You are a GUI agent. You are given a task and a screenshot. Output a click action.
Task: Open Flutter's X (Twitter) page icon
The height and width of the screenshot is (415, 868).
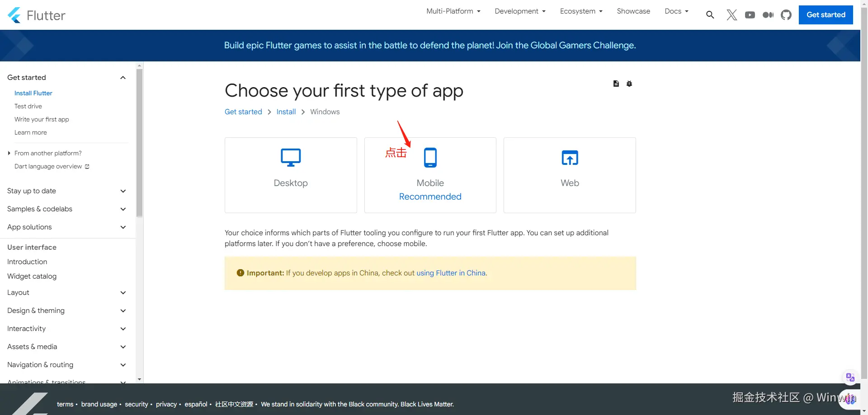(x=731, y=15)
